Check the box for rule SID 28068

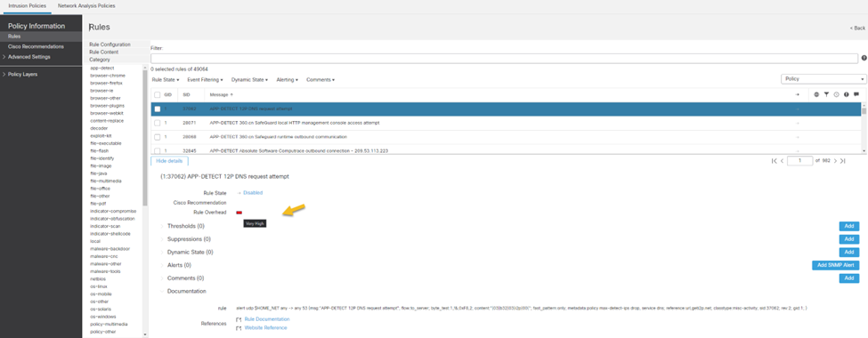point(158,137)
